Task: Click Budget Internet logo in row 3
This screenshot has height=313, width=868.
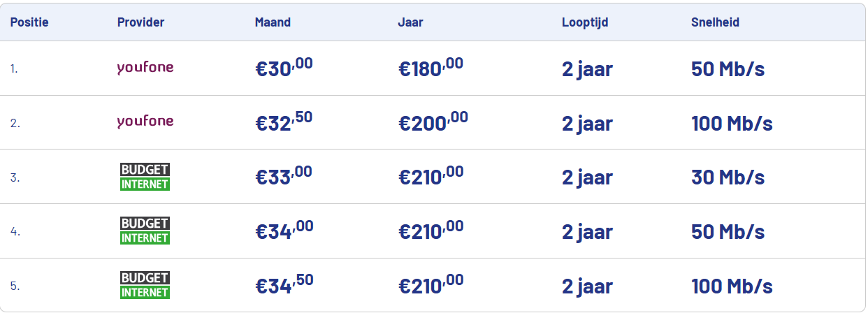Action: coord(145,177)
